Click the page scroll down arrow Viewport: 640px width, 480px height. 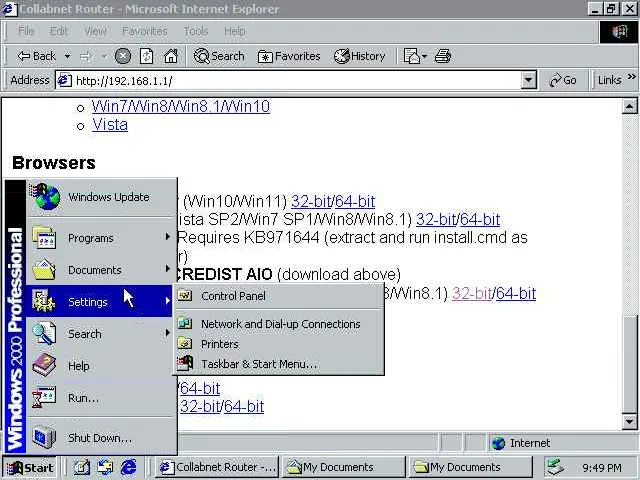pos(629,421)
